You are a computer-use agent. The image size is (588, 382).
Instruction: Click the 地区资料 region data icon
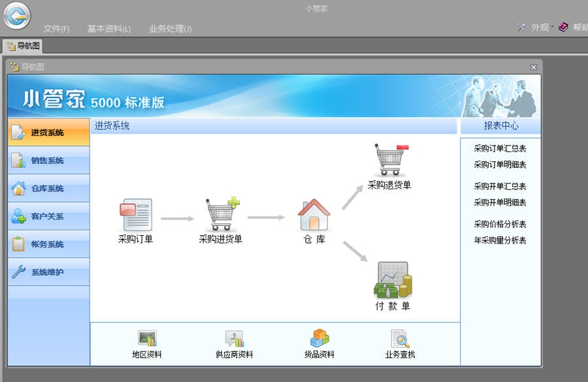pyautogui.click(x=147, y=340)
